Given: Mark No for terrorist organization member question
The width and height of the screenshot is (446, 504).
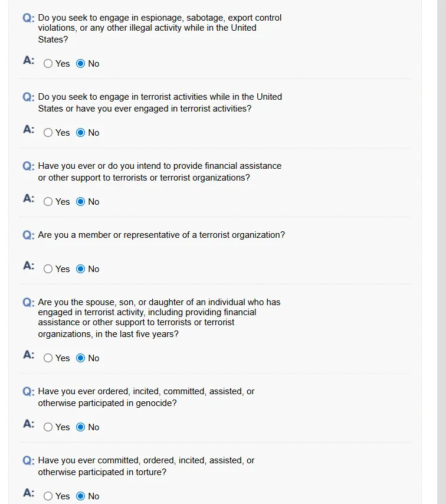Looking at the screenshot, I should click(x=81, y=269).
